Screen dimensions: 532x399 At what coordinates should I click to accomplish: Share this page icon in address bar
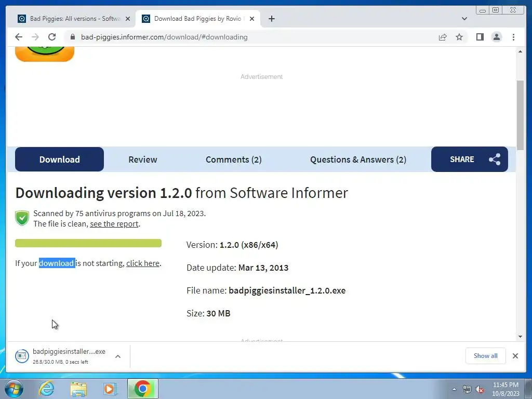pyautogui.click(x=443, y=37)
